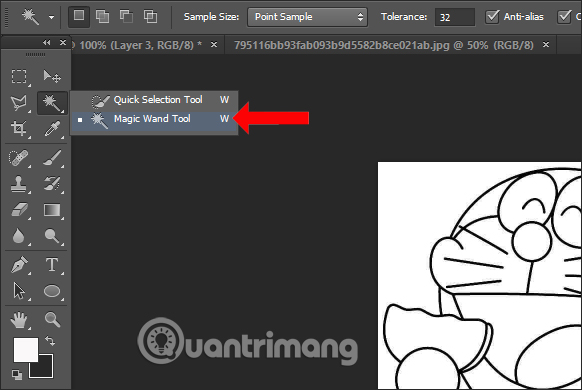The width and height of the screenshot is (582, 390).
Task: Click the tools panel grip handle
Action: click(35, 55)
